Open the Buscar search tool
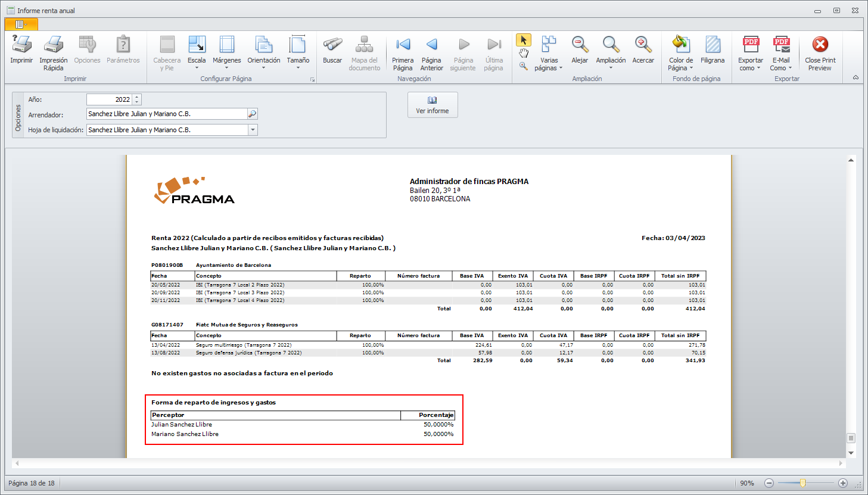 pyautogui.click(x=332, y=45)
